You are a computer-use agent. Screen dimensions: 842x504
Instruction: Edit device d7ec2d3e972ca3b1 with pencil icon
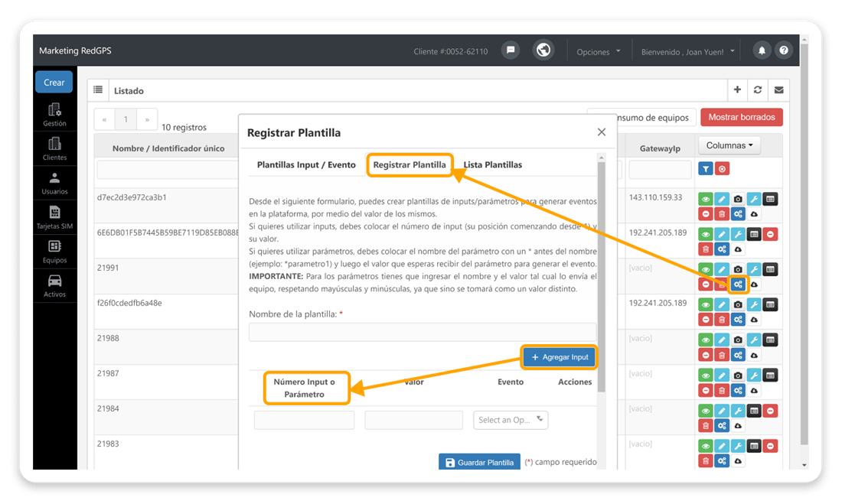click(722, 199)
